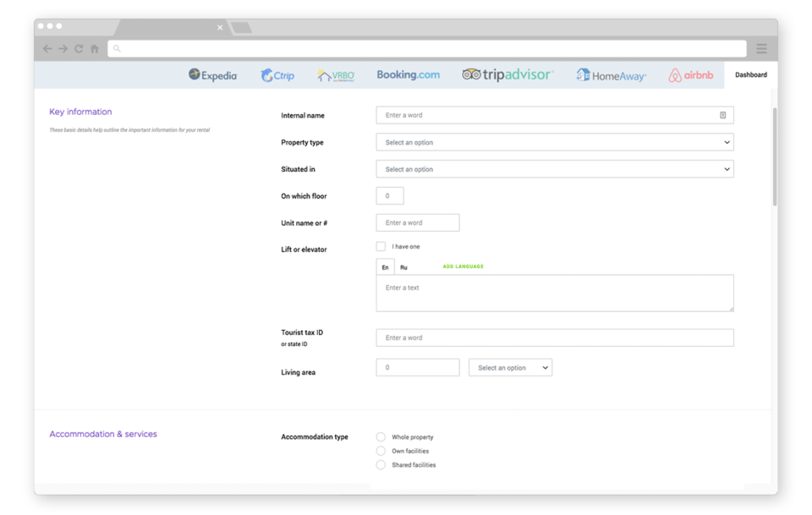
Task: Switch to the En language tab
Action: (386, 267)
